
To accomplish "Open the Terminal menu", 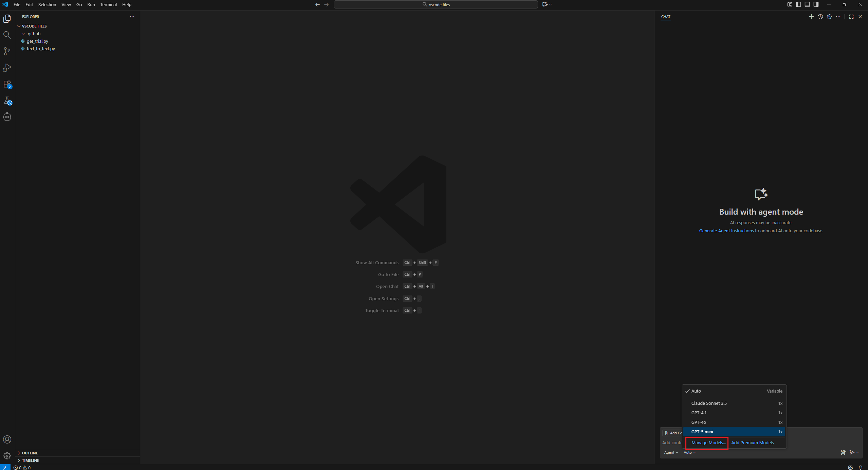I will point(108,4).
